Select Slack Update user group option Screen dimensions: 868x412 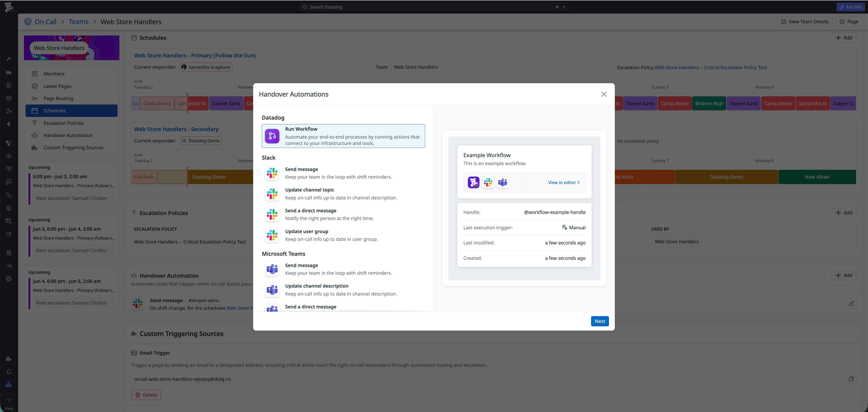[x=343, y=235]
